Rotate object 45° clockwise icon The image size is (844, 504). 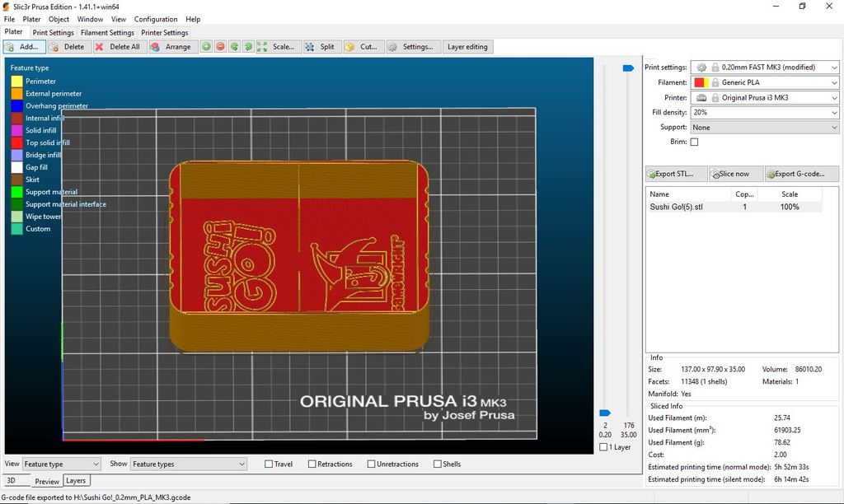point(248,47)
